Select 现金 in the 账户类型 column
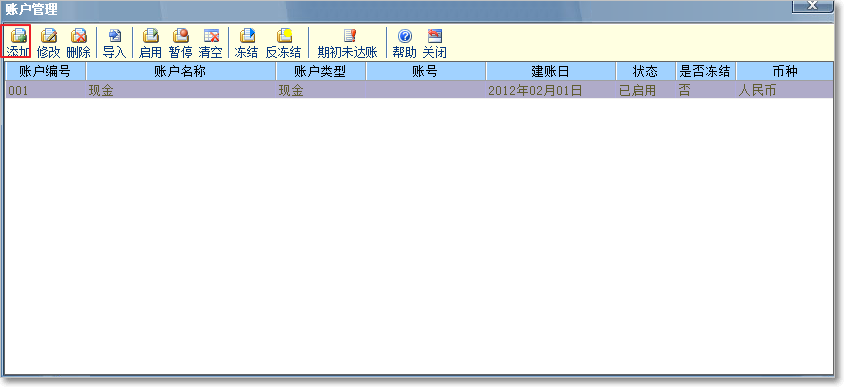Viewport: 844px width, 387px height. point(321,90)
